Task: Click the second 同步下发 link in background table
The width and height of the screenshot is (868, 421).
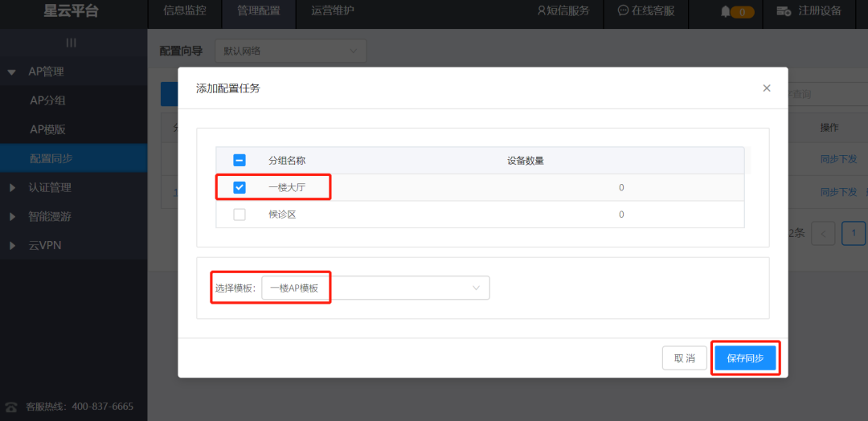Action: click(x=838, y=192)
